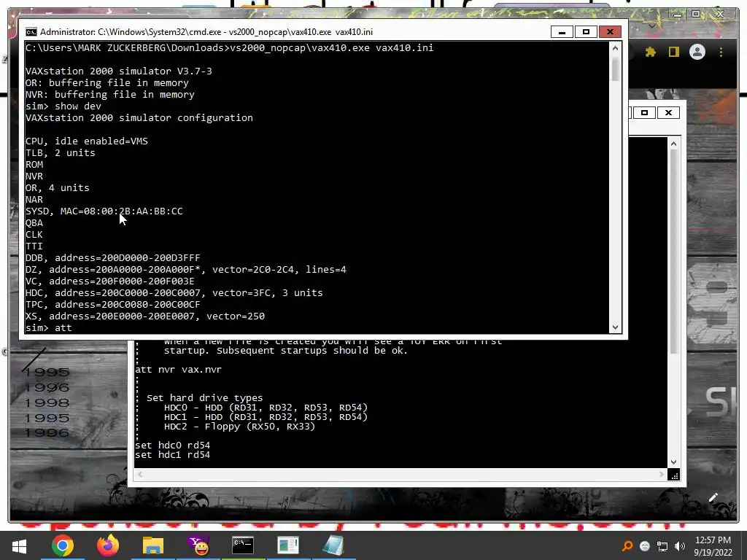Click the vax410.exe command line at top
The width and height of the screenshot is (747, 560).
229,48
